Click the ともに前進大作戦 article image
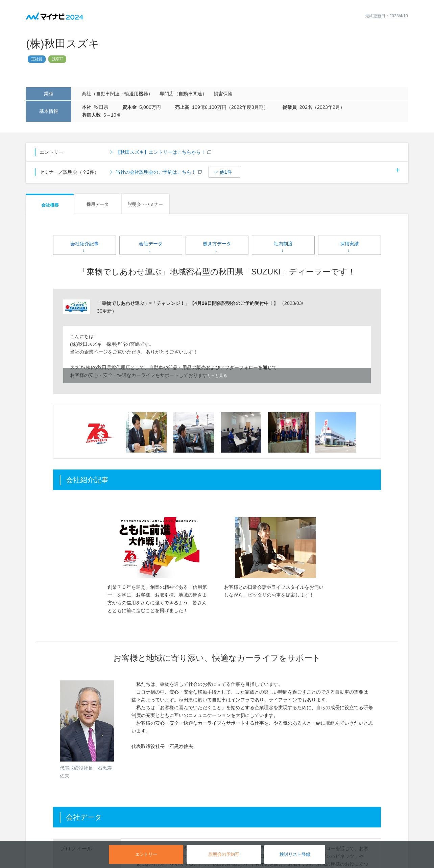Image resolution: width=434 pixels, height=868 pixels. tap(159, 548)
